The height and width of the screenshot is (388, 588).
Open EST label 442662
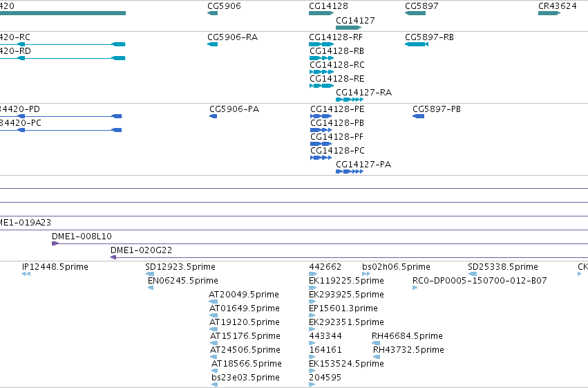325,267
